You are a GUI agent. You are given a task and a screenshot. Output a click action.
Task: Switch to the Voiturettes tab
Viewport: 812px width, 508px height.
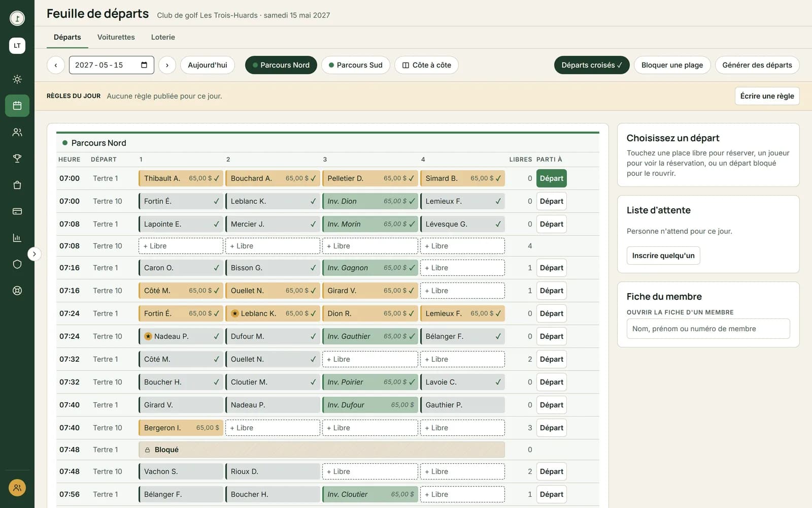coord(116,37)
